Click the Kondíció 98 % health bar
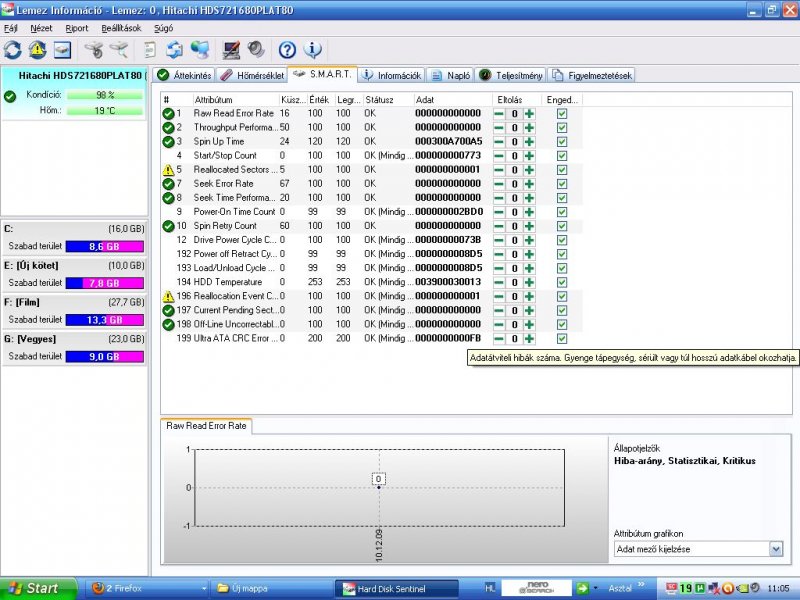 [105, 95]
